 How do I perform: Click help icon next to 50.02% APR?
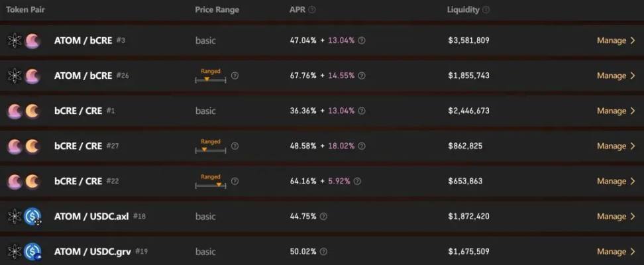pos(323,251)
